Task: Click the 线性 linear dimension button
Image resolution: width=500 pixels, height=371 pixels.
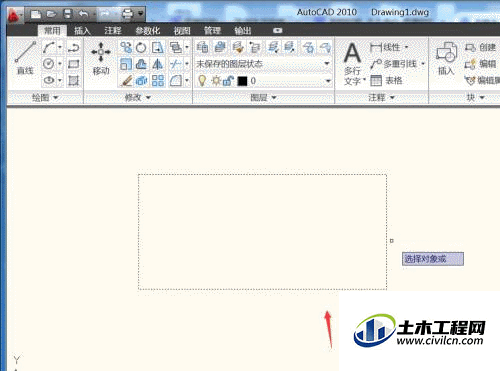Action: [x=389, y=47]
